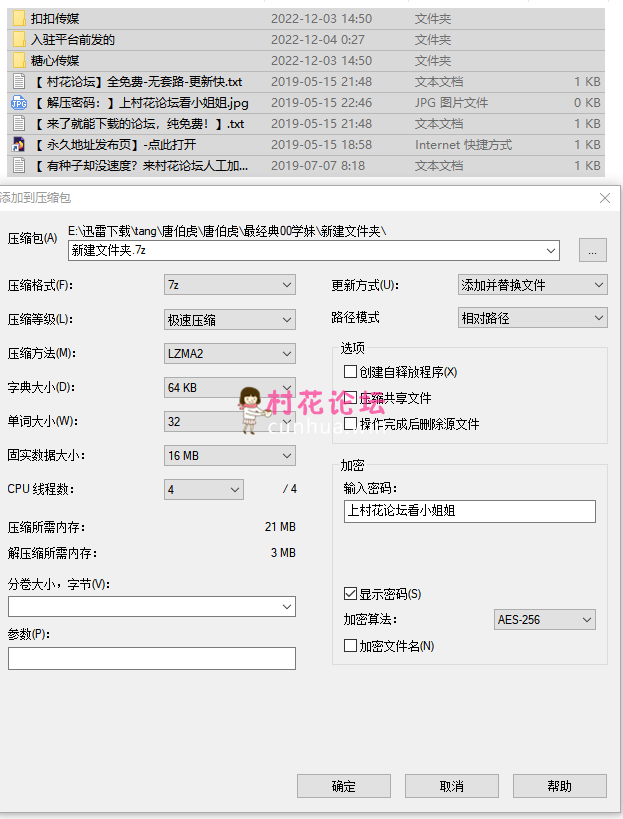The width and height of the screenshot is (623, 819).
Task: Select the 有种子却没速度 text file icon
Action: tap(19, 166)
